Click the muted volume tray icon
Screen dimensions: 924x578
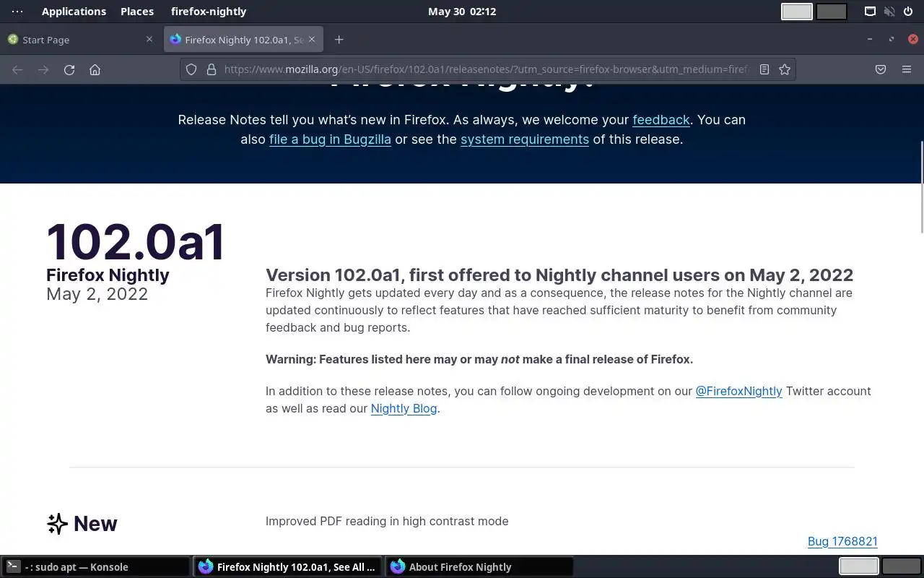[889, 12]
